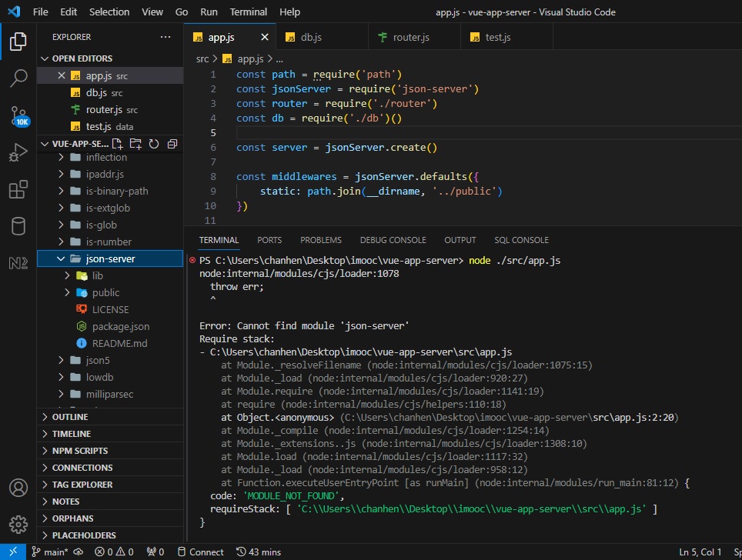Open the Database view icon
742x560 pixels.
tap(18, 226)
